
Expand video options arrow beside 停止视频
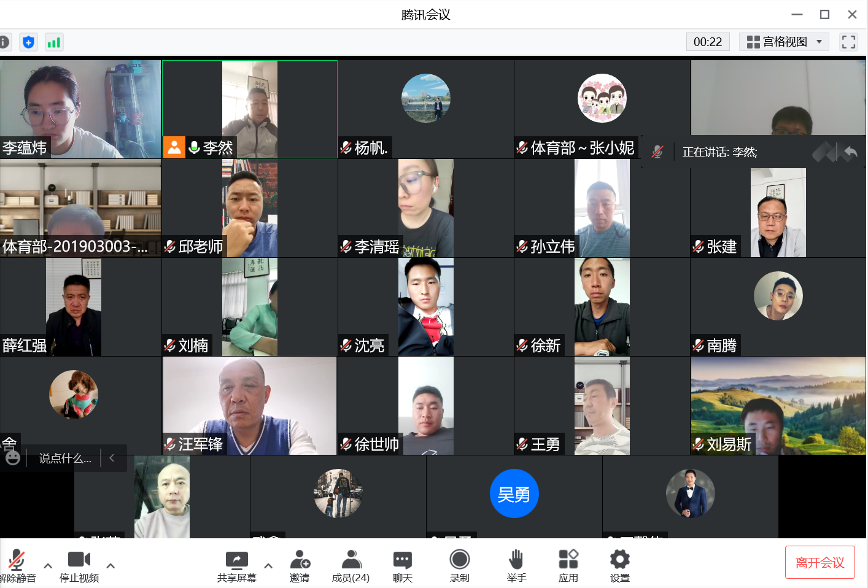pos(110,566)
